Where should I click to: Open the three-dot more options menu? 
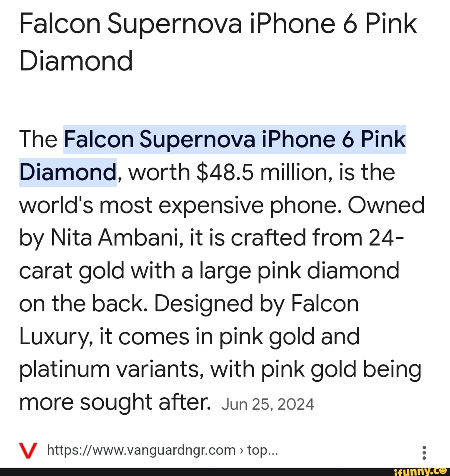[x=424, y=452]
